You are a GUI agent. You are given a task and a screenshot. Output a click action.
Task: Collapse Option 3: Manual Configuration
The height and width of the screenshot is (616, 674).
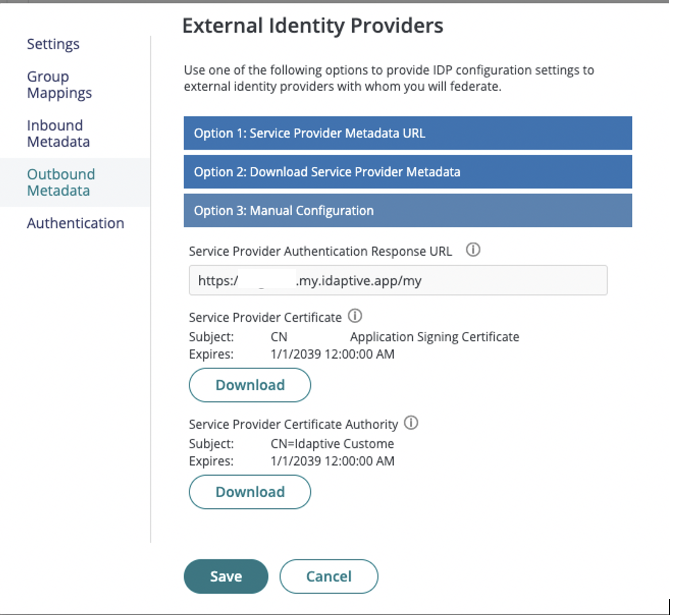click(x=407, y=210)
